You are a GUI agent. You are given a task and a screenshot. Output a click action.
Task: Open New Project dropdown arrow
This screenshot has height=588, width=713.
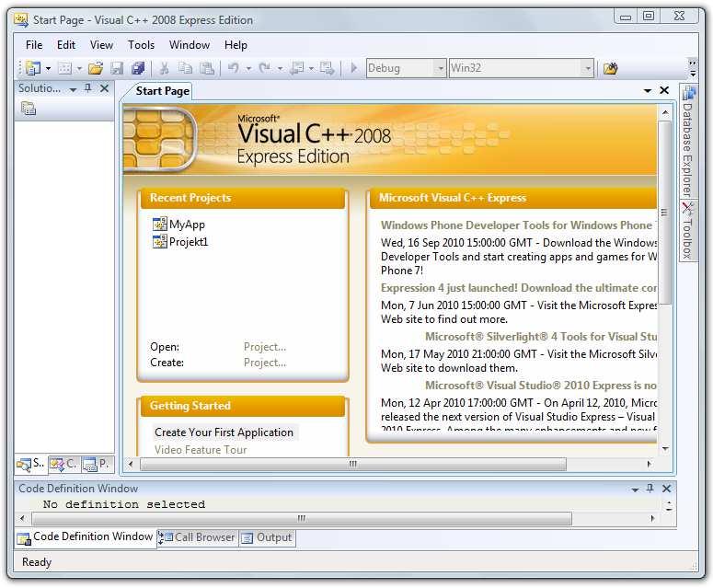tap(48, 69)
